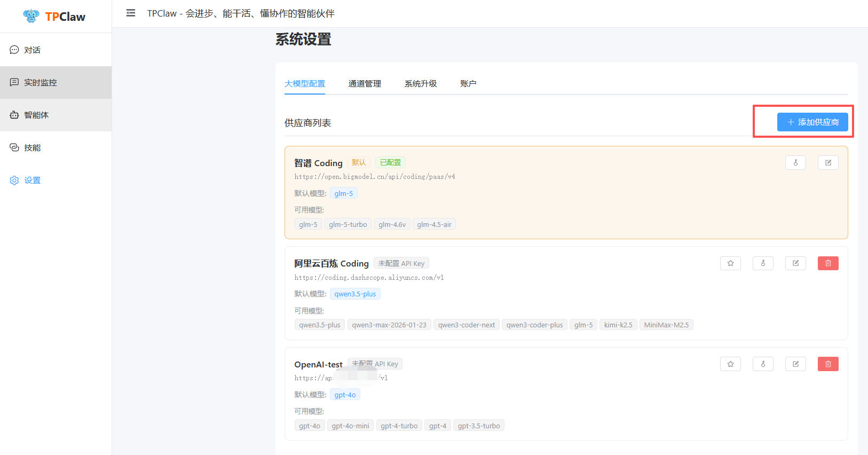Delete the 阿里云百炼 Coding provider
The image size is (868, 455).
(x=828, y=263)
